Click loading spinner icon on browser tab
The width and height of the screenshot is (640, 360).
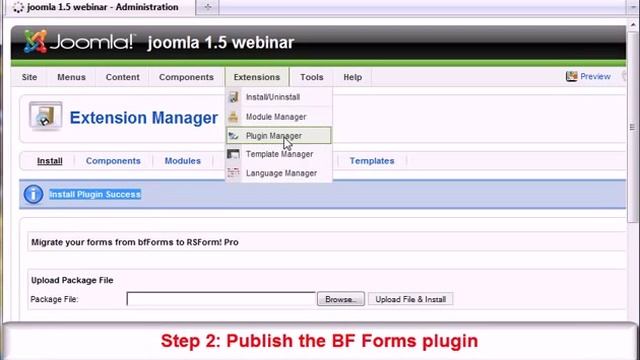click(x=18, y=7)
